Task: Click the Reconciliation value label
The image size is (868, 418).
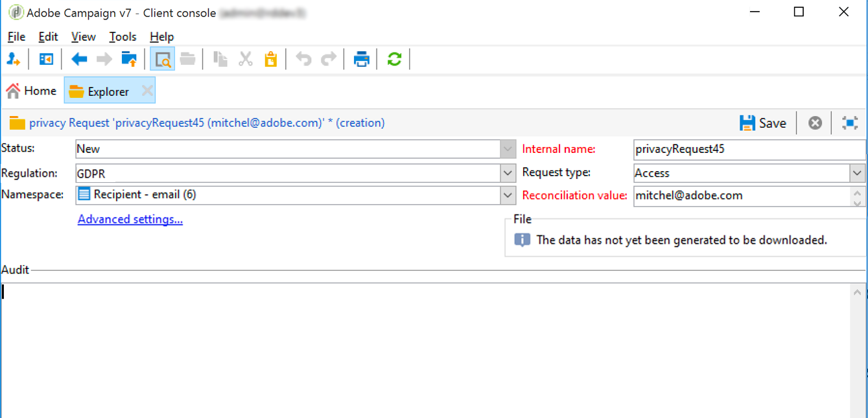Action: [x=575, y=195]
